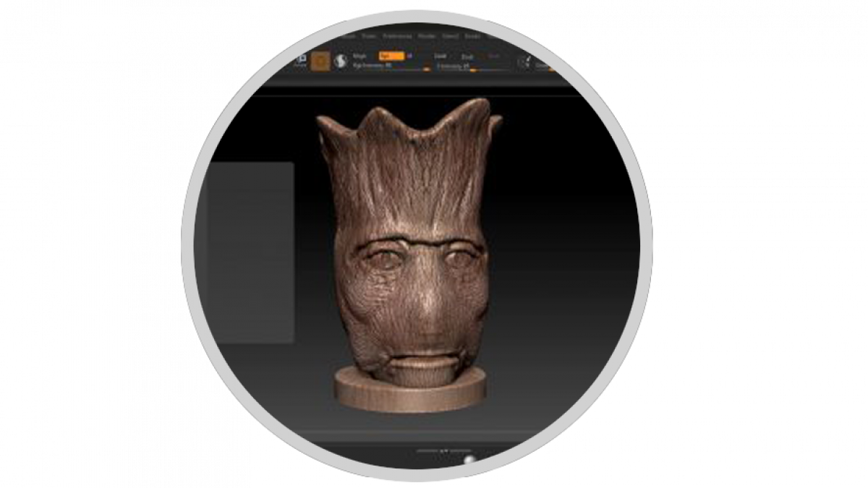The width and height of the screenshot is (868, 488).
Task: Click the round sphere material icon in toolbar
Action: 341,61
